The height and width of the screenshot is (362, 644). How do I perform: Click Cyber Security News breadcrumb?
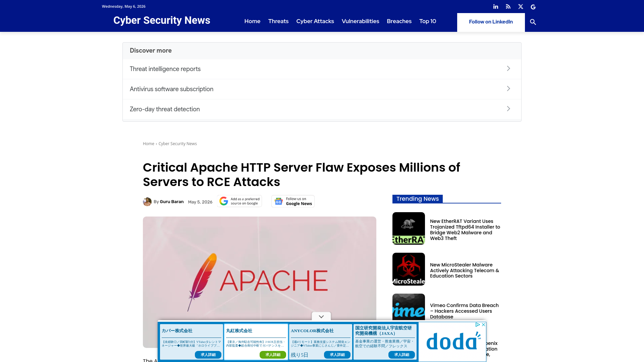click(x=177, y=144)
